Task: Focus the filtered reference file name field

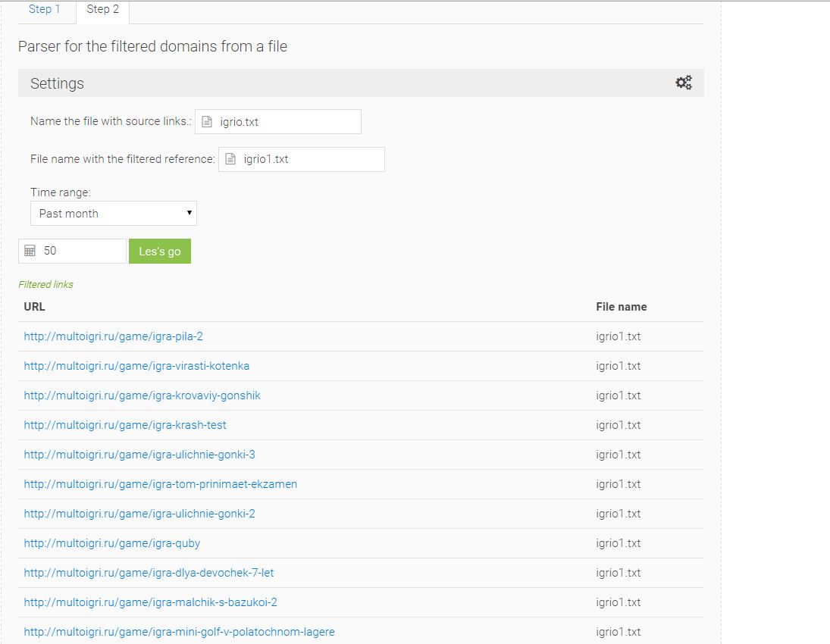Action: 301,159
